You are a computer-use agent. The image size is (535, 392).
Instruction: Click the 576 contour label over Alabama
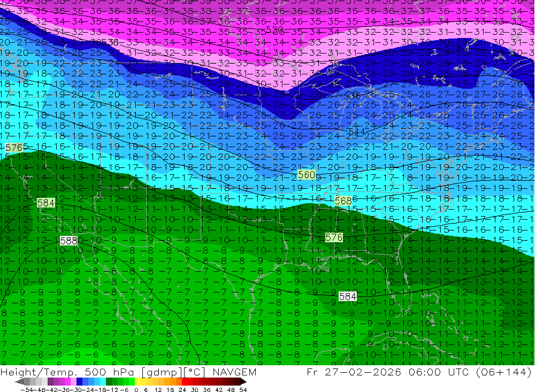[334, 237]
